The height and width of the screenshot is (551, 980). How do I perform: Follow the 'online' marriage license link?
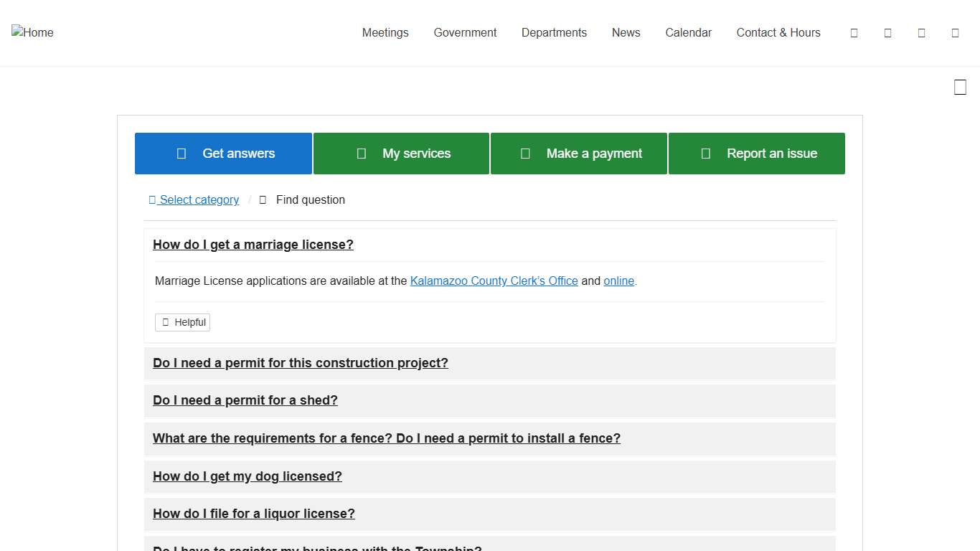pyautogui.click(x=618, y=281)
